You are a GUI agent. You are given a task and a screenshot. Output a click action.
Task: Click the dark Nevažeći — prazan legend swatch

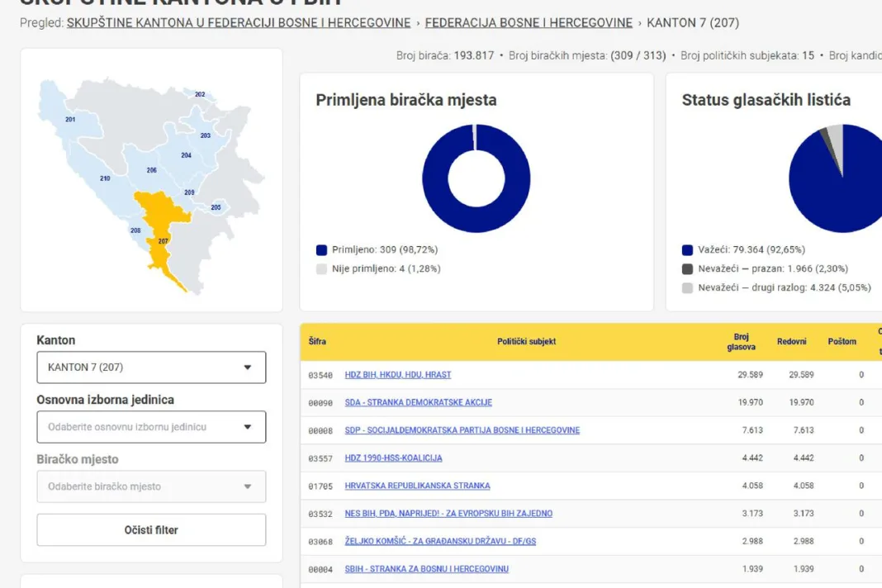pos(687,269)
